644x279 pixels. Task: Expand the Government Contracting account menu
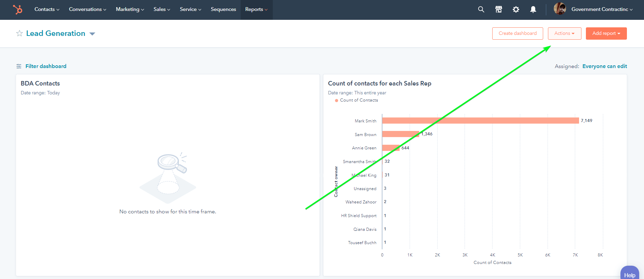coord(602,10)
